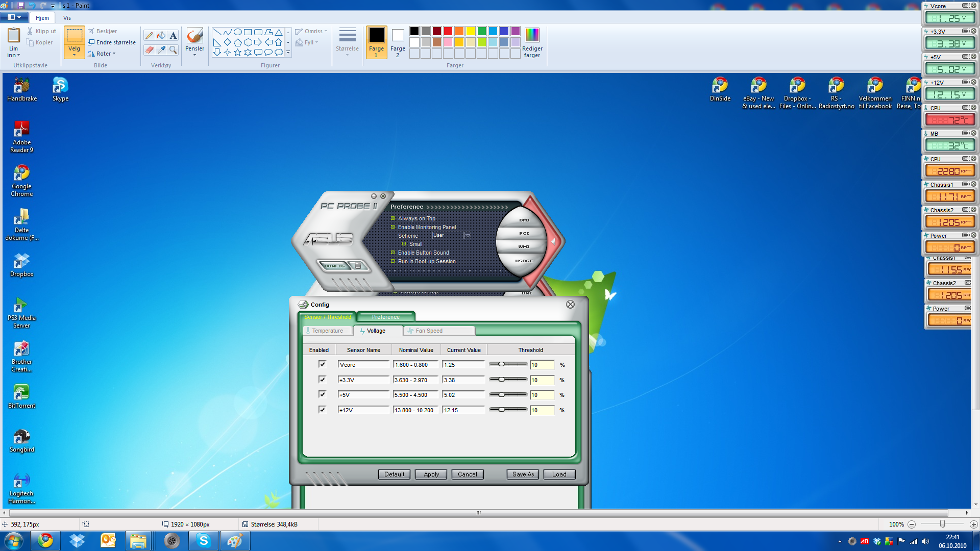This screenshot has height=551, width=980.
Task: Choose the cloud callout shape
Action: click(x=278, y=52)
